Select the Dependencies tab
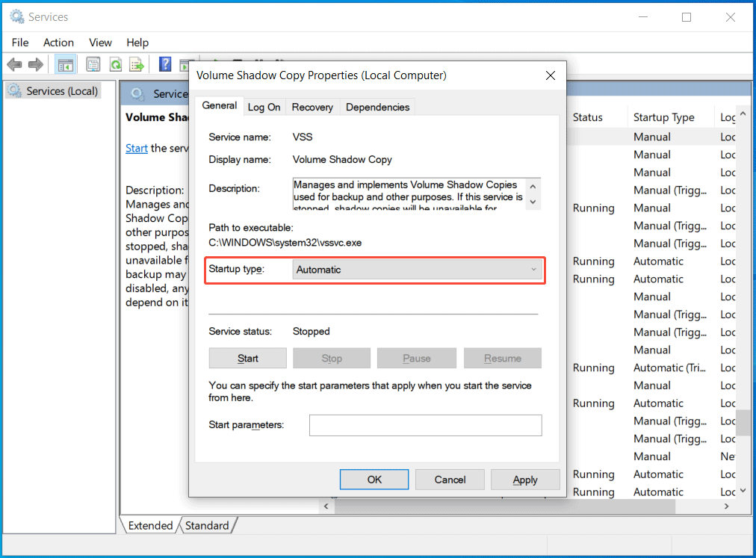 click(377, 107)
